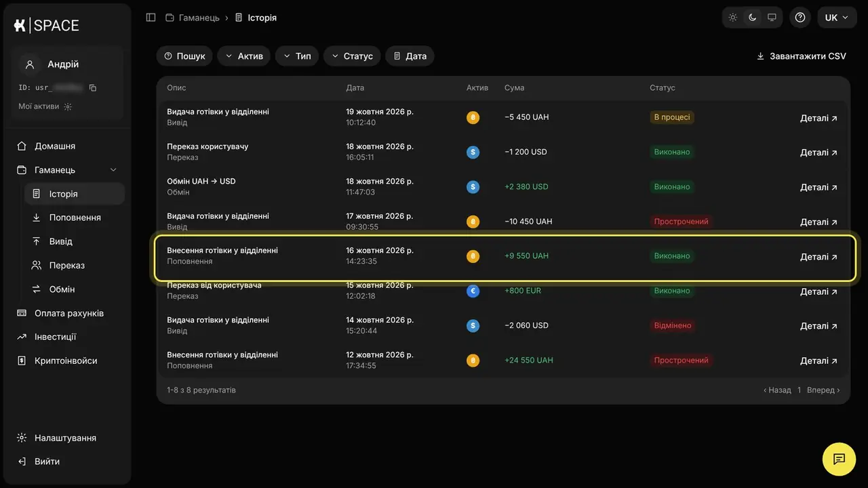Click the Вперед pagination link
Screen dimensions: 868x488
pyautogui.click(x=823, y=390)
